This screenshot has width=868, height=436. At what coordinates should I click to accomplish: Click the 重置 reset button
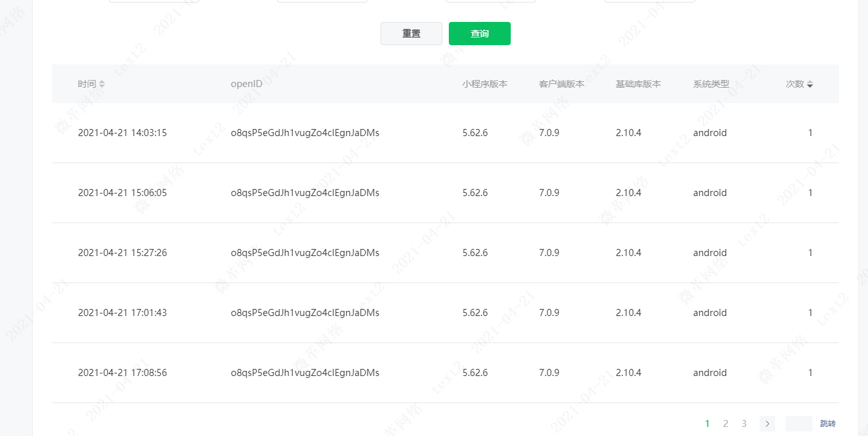[411, 34]
